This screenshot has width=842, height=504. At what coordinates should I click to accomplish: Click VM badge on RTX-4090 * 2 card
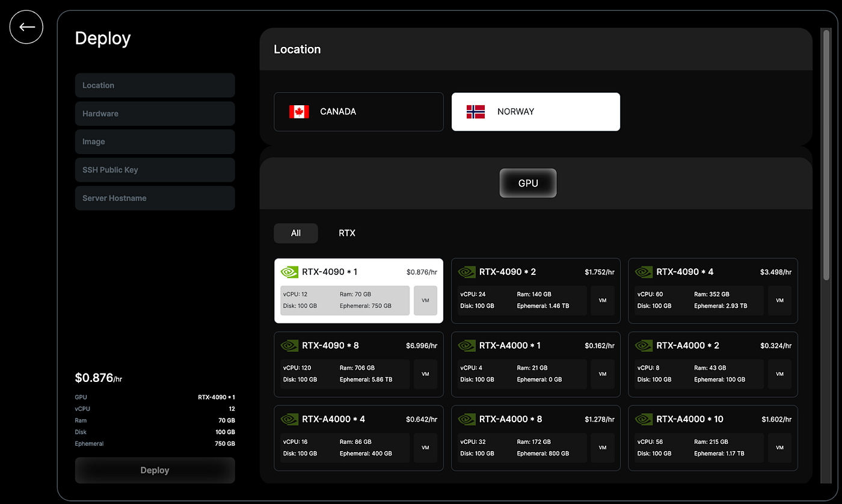click(x=603, y=300)
